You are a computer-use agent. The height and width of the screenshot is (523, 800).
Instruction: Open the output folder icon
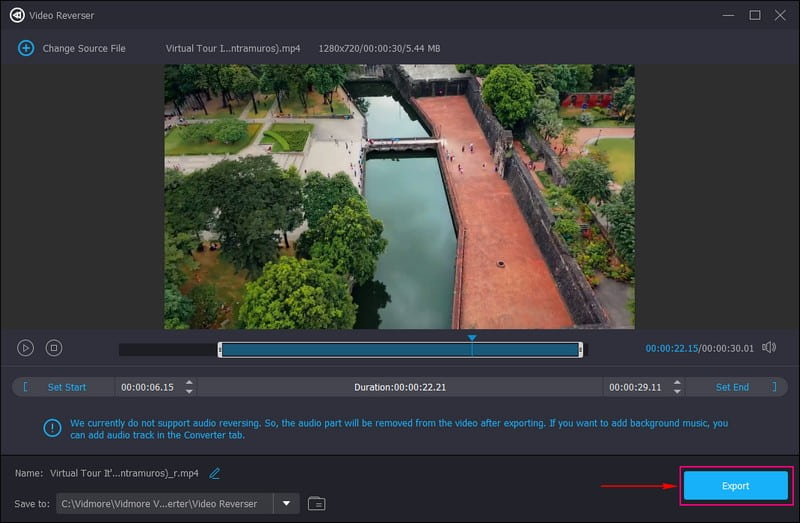[317, 503]
